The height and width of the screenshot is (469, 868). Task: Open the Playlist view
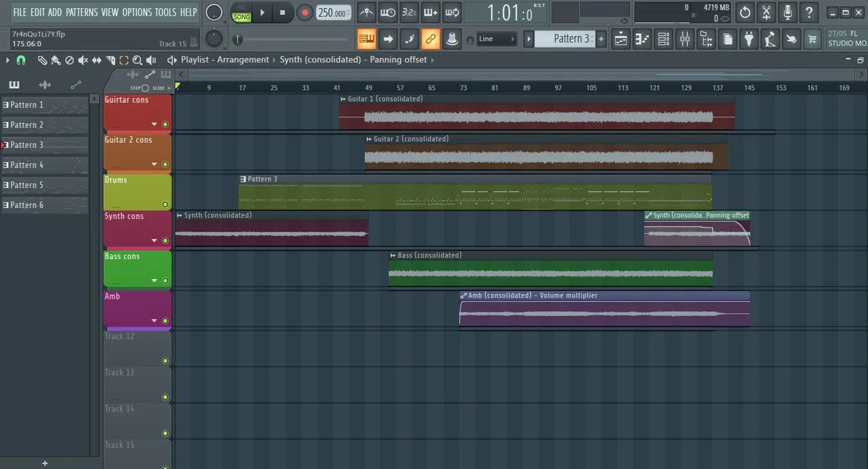click(x=620, y=39)
